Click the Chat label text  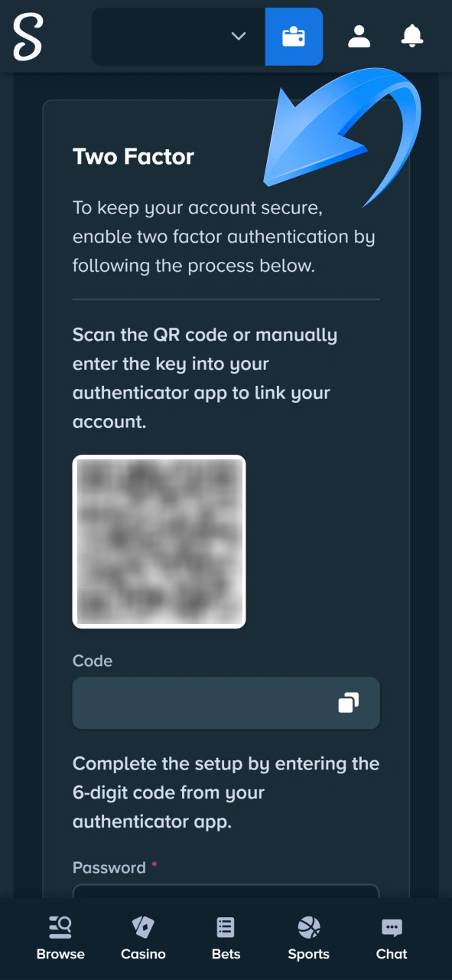tap(391, 954)
